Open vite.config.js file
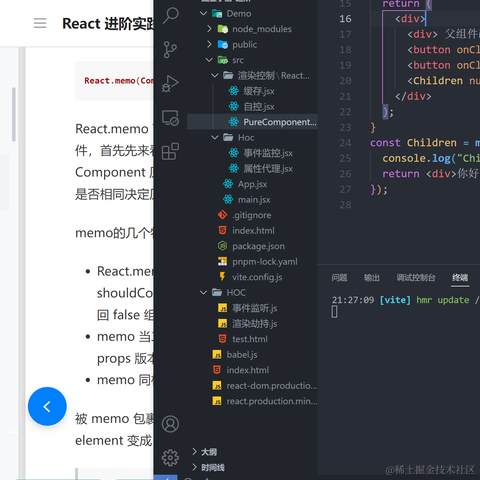 257,277
